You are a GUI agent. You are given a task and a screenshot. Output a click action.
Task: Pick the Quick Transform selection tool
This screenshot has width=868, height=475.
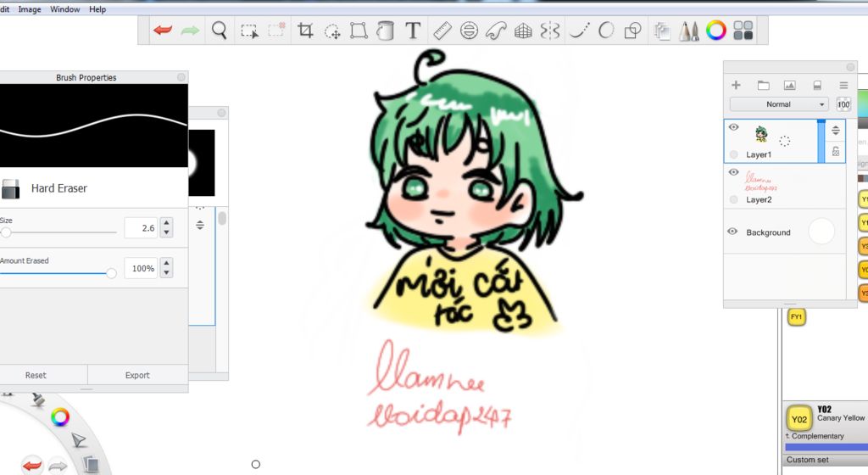pyautogui.click(x=276, y=30)
